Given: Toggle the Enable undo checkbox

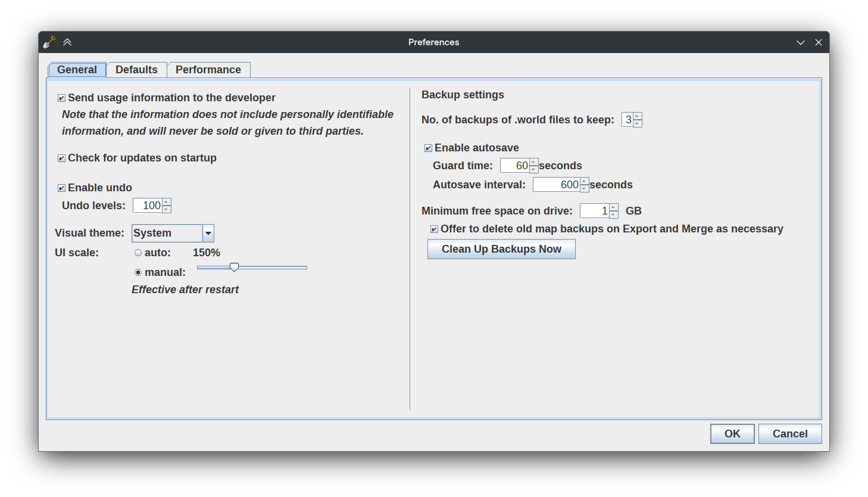Looking at the screenshot, I should pyautogui.click(x=61, y=188).
